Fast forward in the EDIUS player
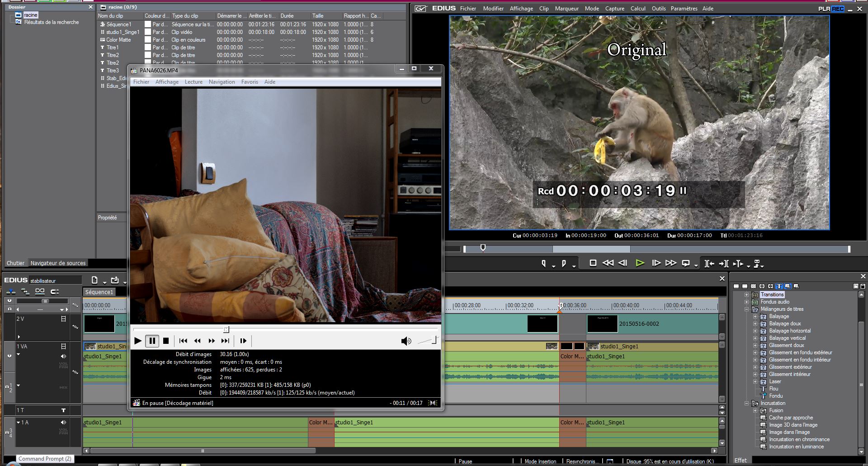868x466 pixels. tap(671, 263)
